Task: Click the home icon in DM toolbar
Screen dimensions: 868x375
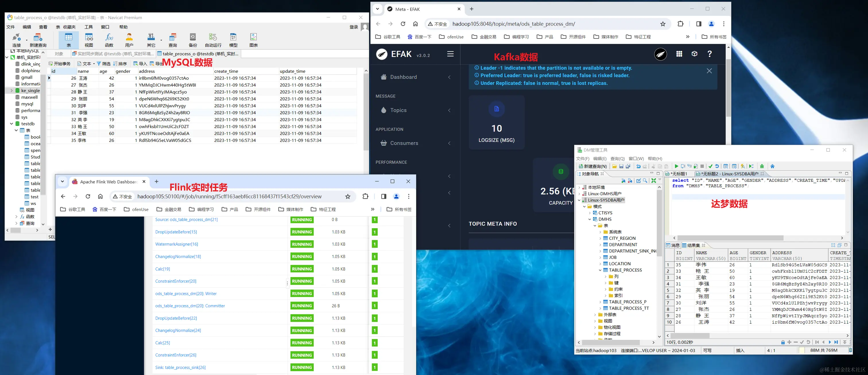Action: (773, 166)
